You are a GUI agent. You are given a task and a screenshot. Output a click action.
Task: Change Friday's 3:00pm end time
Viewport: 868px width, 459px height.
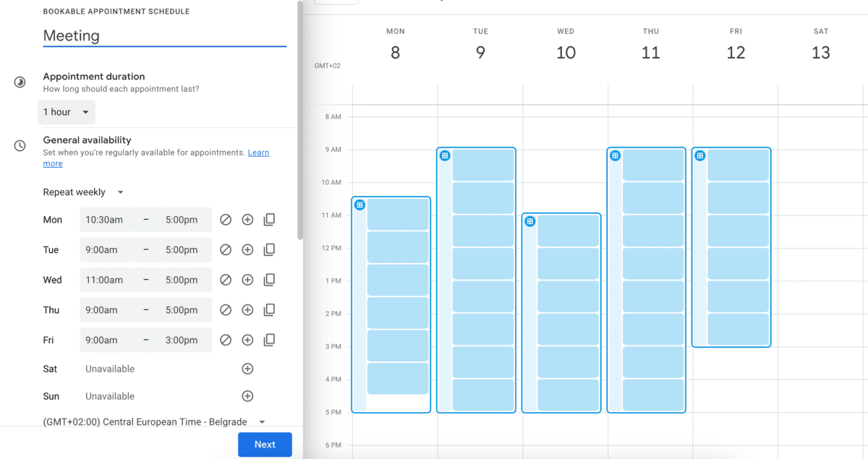[183, 340]
